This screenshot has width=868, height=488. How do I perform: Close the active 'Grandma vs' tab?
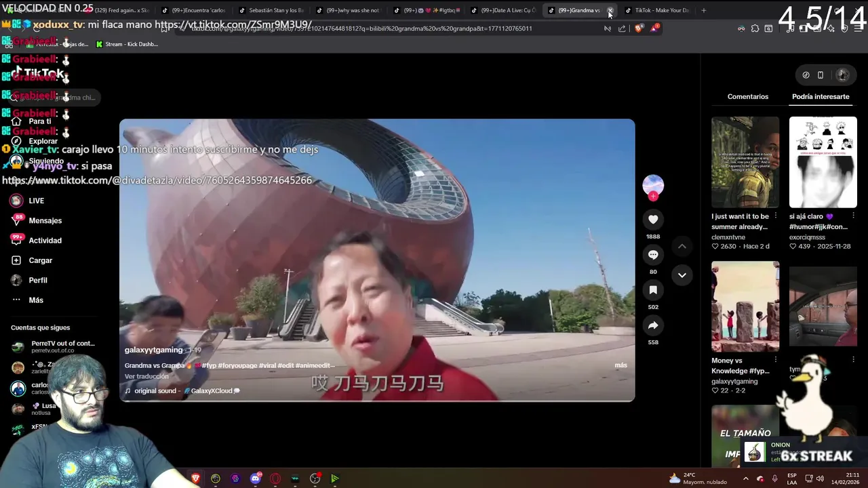(610, 10)
